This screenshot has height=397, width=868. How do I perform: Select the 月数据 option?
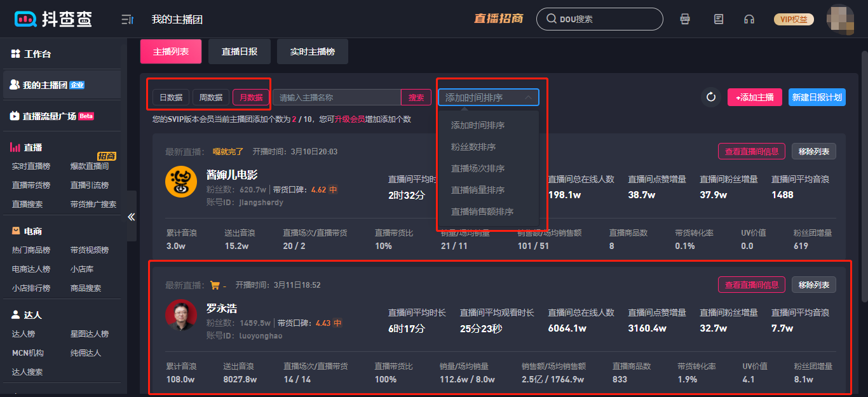point(251,97)
